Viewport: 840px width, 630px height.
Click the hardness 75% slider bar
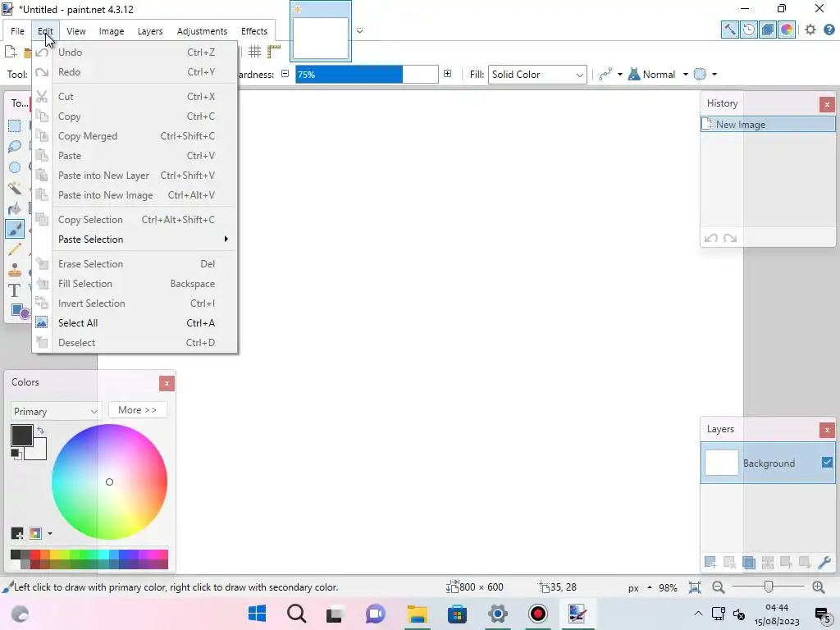point(367,75)
